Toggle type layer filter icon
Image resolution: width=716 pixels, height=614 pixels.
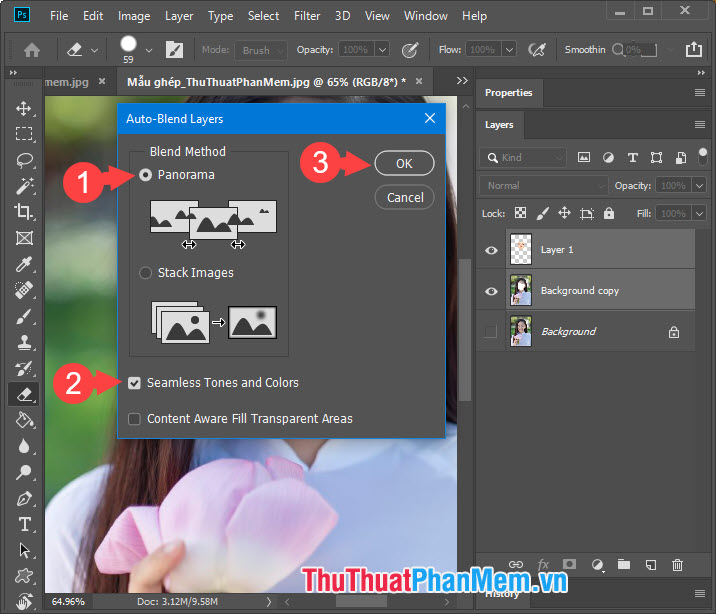tap(632, 157)
